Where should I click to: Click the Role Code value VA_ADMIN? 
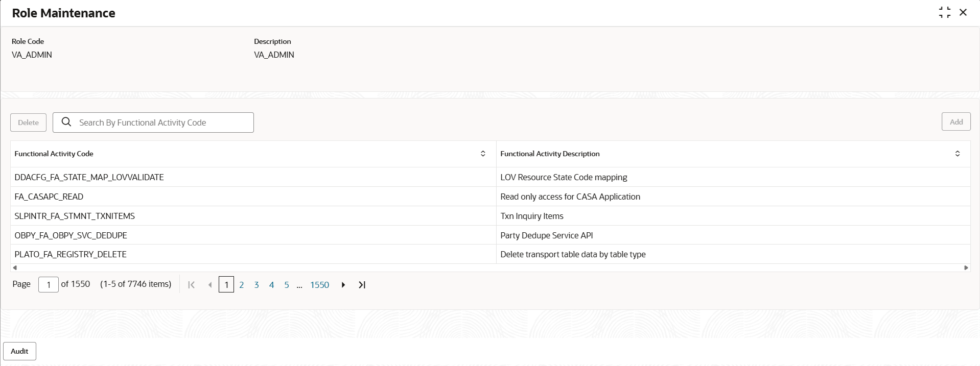[x=32, y=55]
